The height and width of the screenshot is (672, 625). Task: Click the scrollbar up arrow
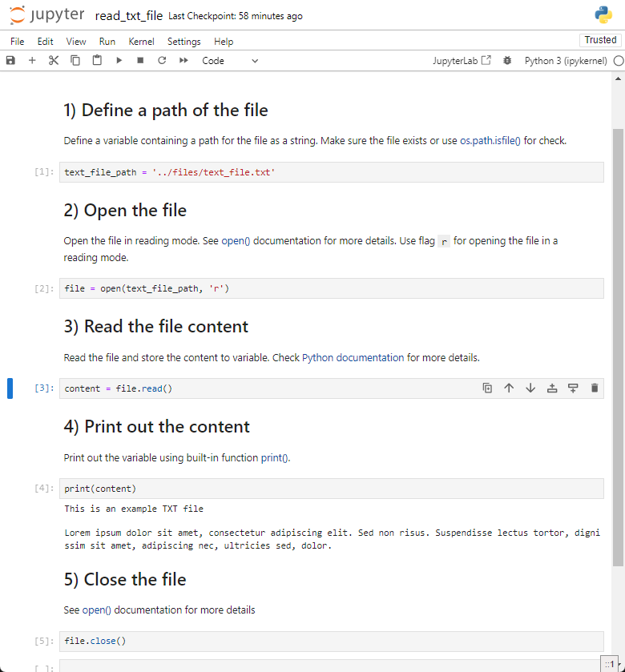[x=618, y=78]
